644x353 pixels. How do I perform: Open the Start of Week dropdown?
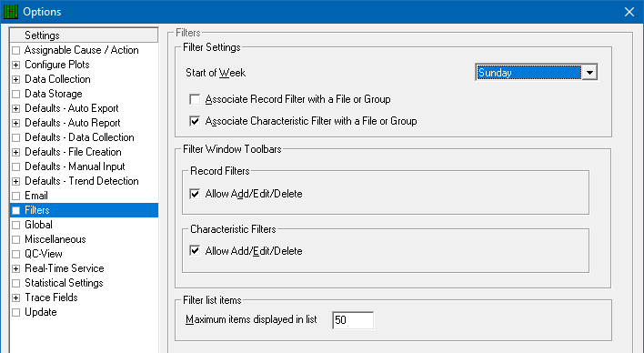[x=589, y=73]
